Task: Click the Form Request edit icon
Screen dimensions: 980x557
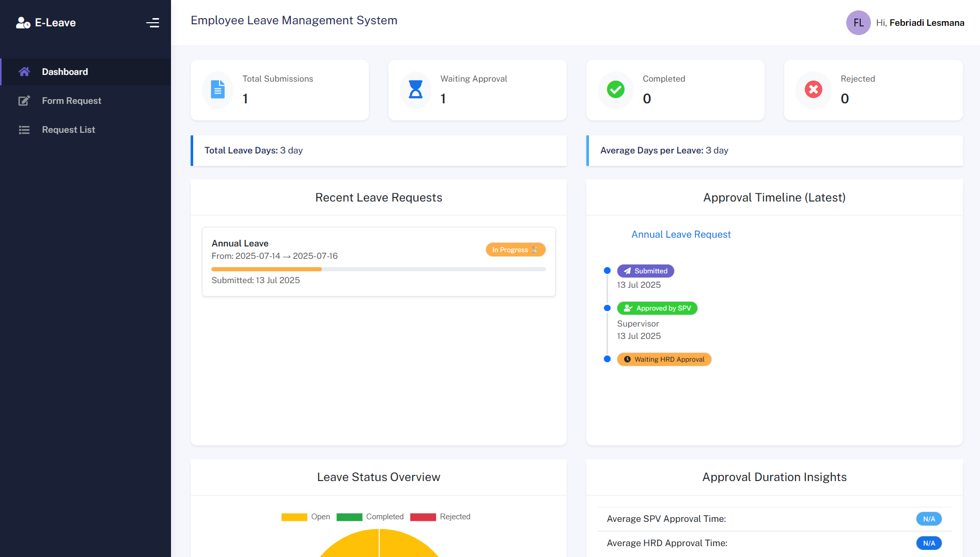Action: tap(24, 101)
